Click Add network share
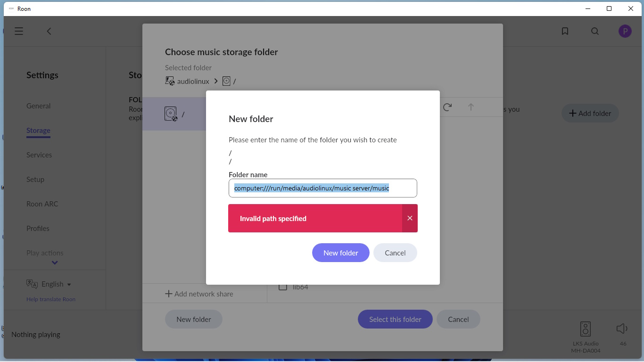This screenshot has width=644, height=362. (x=199, y=294)
